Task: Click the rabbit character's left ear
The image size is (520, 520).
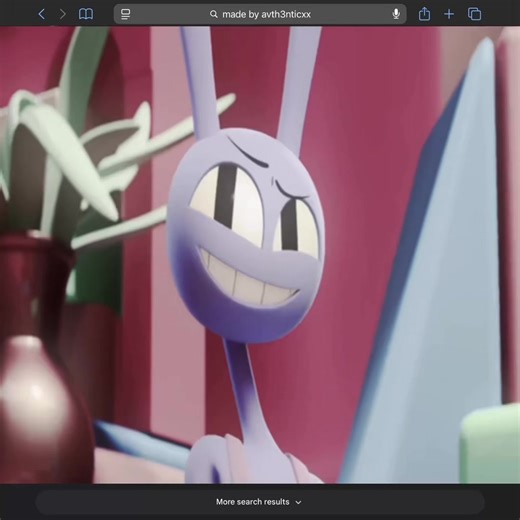Action: (x=197, y=80)
